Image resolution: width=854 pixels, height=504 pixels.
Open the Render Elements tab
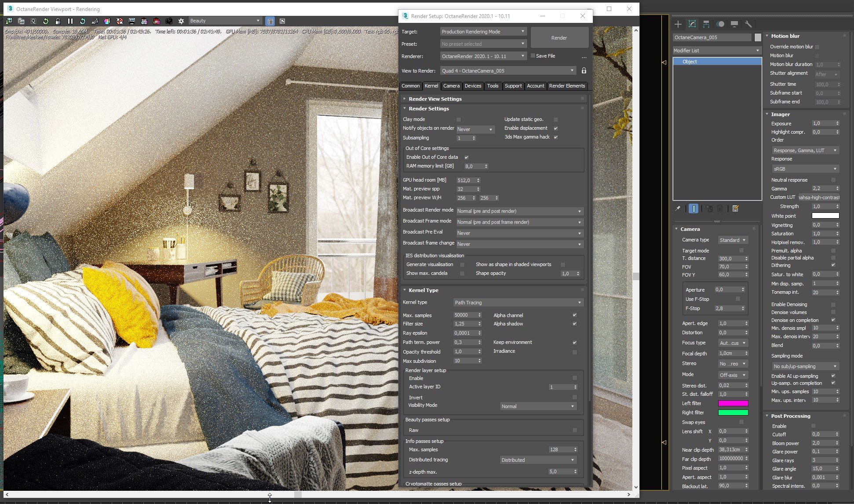(x=567, y=86)
